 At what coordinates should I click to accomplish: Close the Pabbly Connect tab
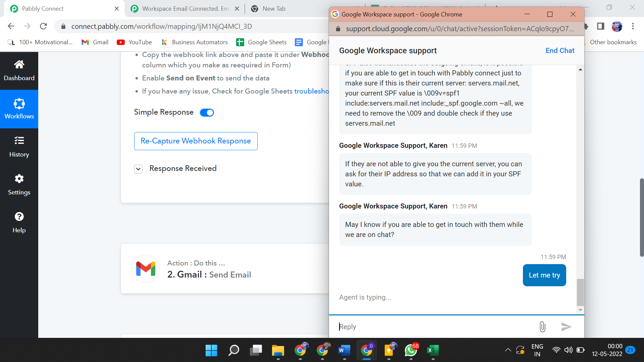[117, 9]
